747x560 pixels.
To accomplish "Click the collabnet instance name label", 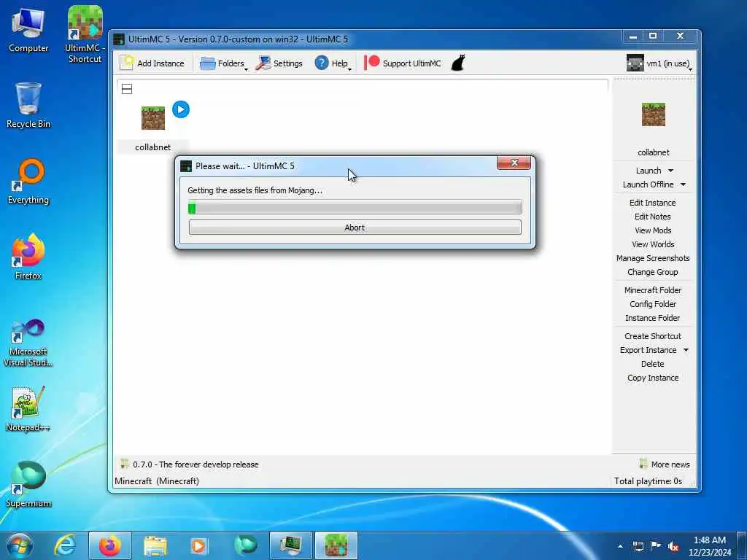I will (153, 147).
